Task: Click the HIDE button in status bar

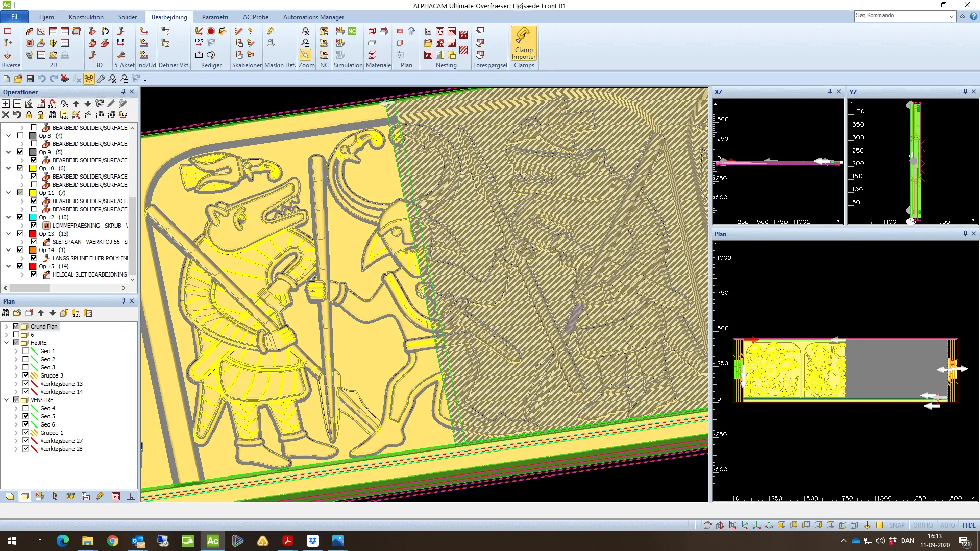Action: (969, 525)
